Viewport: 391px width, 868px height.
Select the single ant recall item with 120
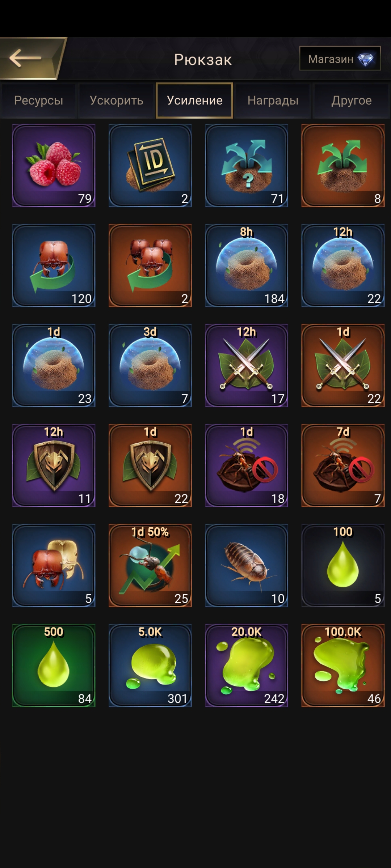tap(54, 265)
